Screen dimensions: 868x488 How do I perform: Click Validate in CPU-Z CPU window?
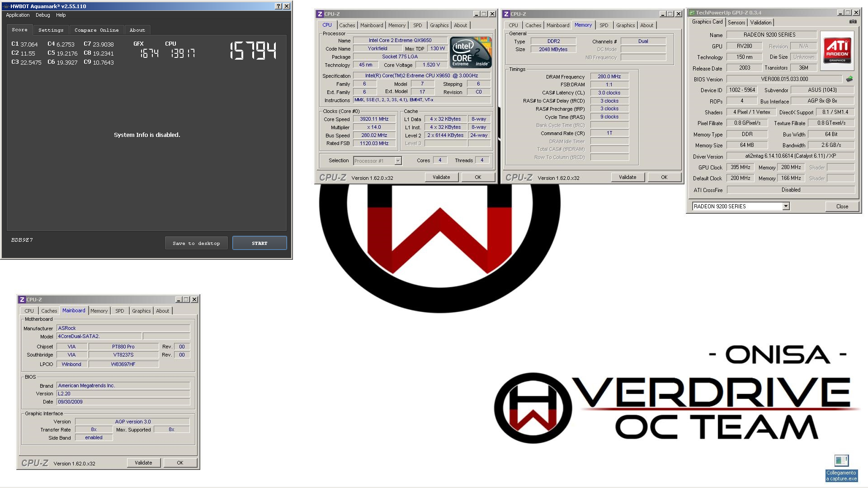[441, 177]
